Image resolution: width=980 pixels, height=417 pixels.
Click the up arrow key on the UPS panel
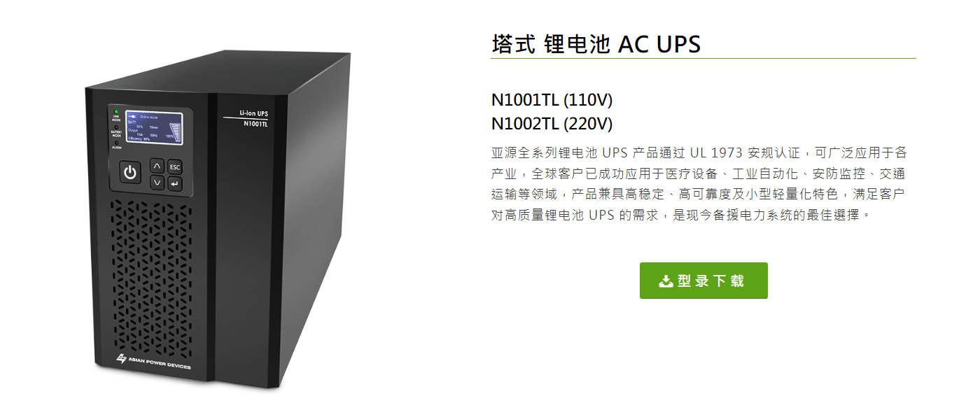(x=157, y=167)
